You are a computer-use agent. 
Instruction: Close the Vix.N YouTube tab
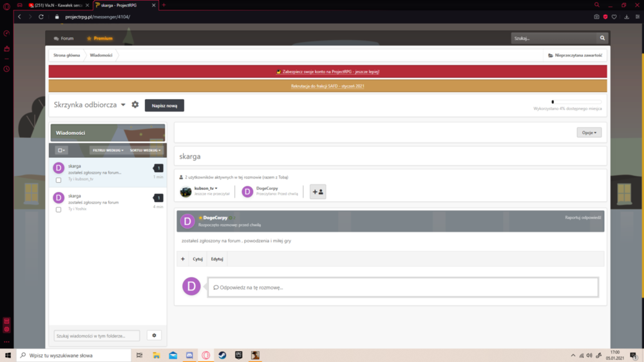point(87,5)
